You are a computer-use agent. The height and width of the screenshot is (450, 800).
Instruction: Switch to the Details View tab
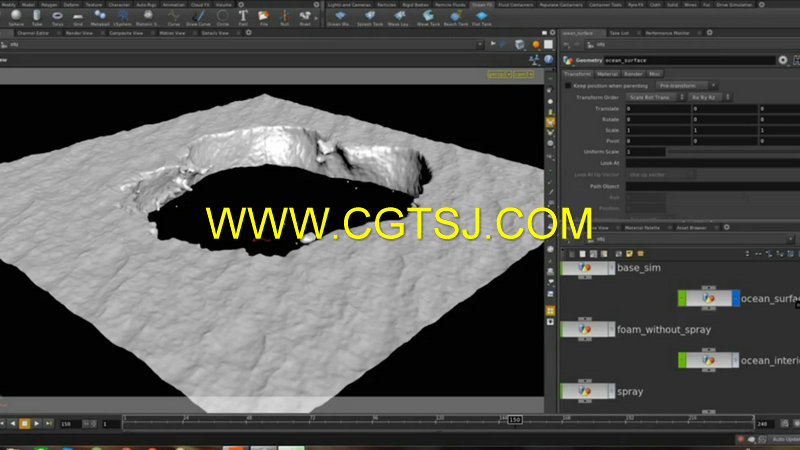pyautogui.click(x=215, y=33)
